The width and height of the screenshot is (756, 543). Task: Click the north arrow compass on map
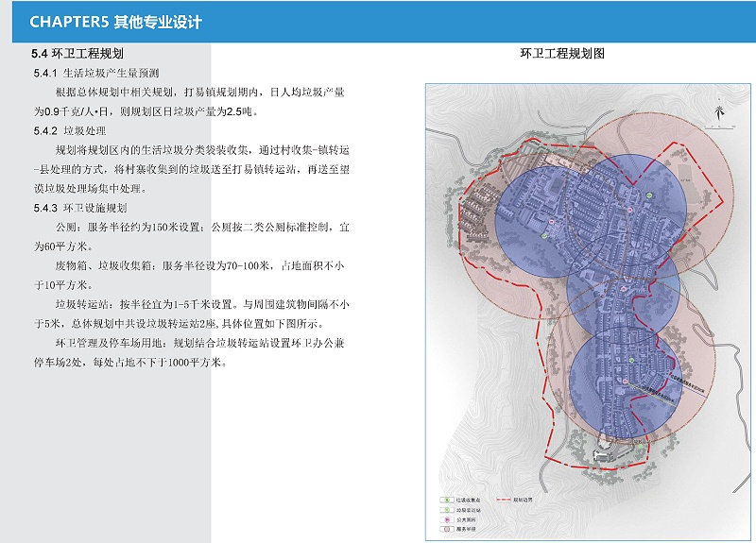719,110
